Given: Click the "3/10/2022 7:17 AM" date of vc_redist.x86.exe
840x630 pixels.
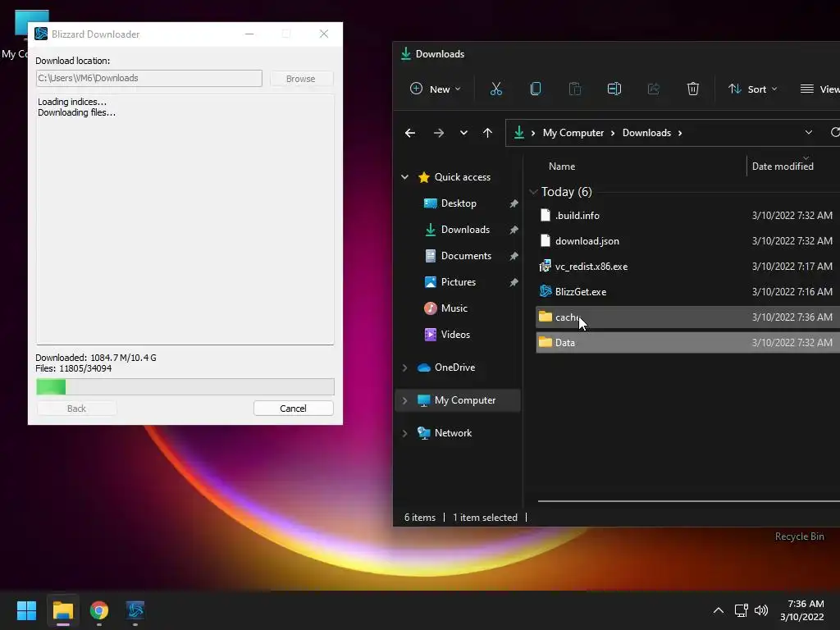Looking at the screenshot, I should (792, 267).
